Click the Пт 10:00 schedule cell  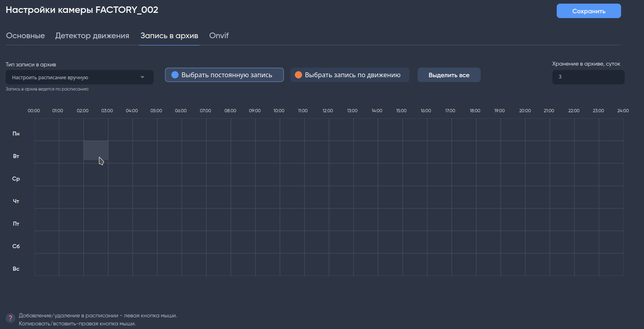click(x=292, y=220)
